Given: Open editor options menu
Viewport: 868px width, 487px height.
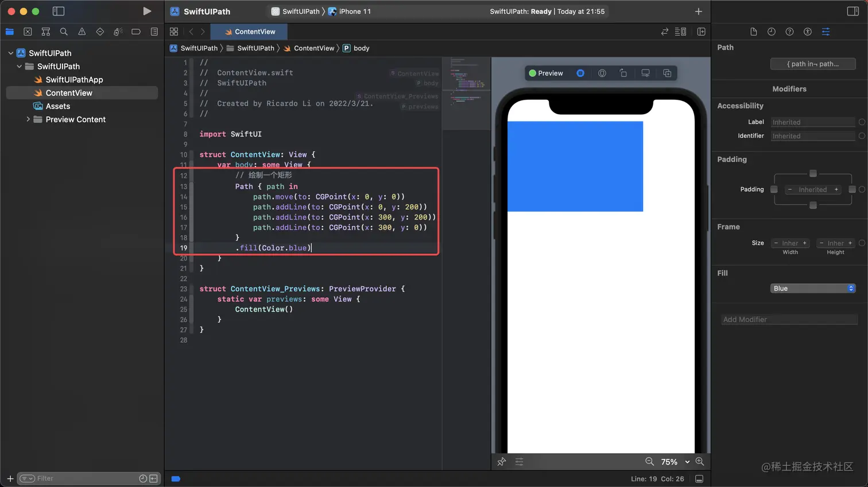Looking at the screenshot, I should (x=681, y=32).
